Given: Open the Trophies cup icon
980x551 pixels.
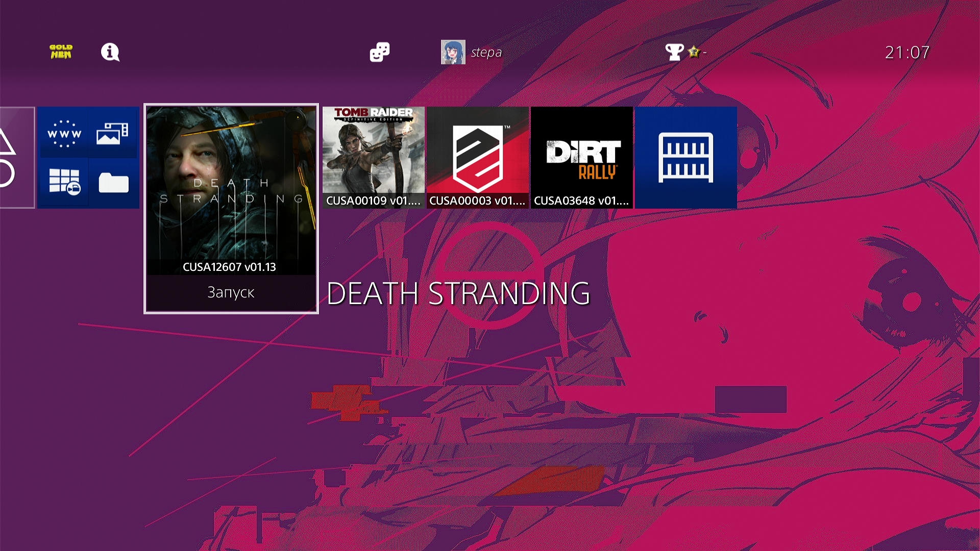Looking at the screenshot, I should point(674,52).
